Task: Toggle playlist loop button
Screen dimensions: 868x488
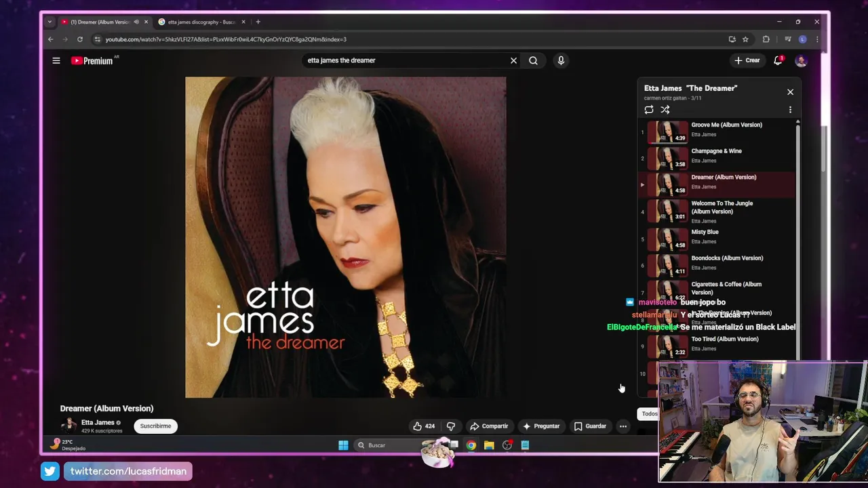Action: point(649,110)
